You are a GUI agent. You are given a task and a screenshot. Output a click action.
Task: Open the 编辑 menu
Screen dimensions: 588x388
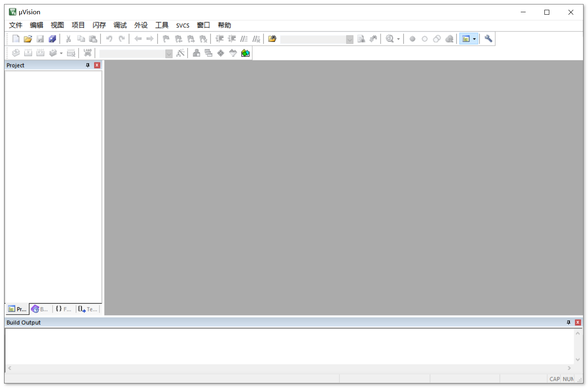[x=37, y=25]
